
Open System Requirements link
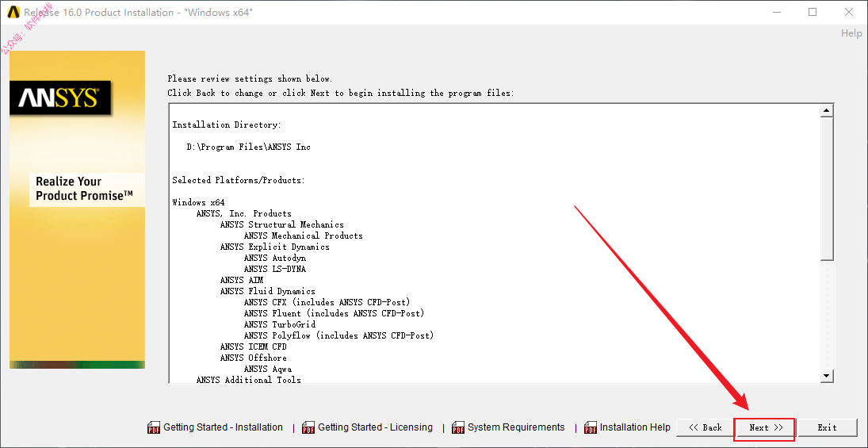pyautogui.click(x=516, y=427)
